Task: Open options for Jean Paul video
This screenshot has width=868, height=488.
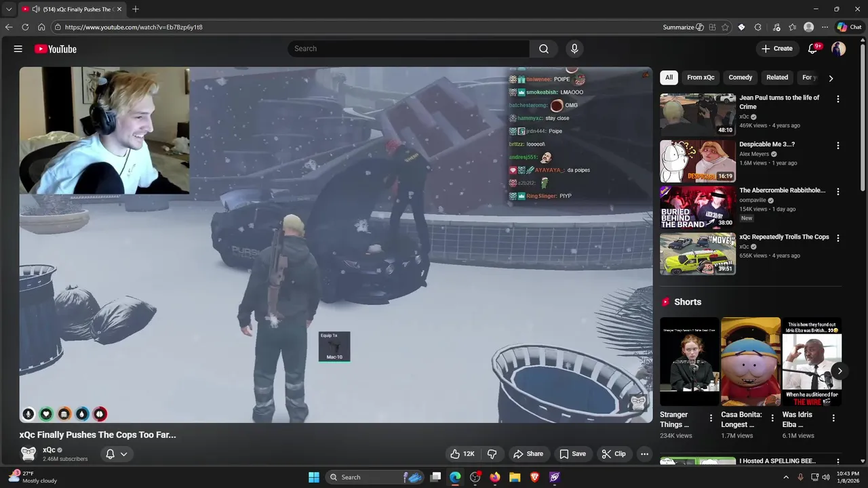Action: pos(838,99)
